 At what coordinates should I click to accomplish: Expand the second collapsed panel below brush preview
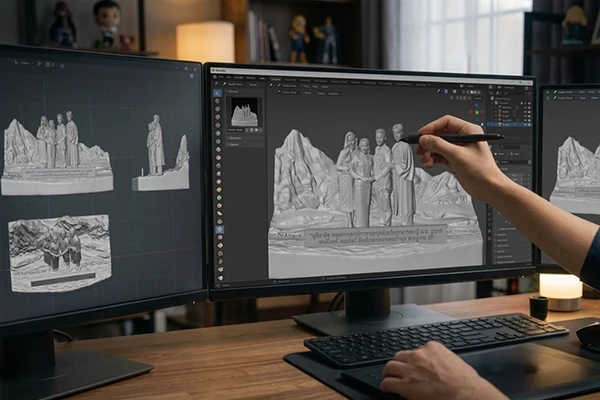(x=245, y=145)
